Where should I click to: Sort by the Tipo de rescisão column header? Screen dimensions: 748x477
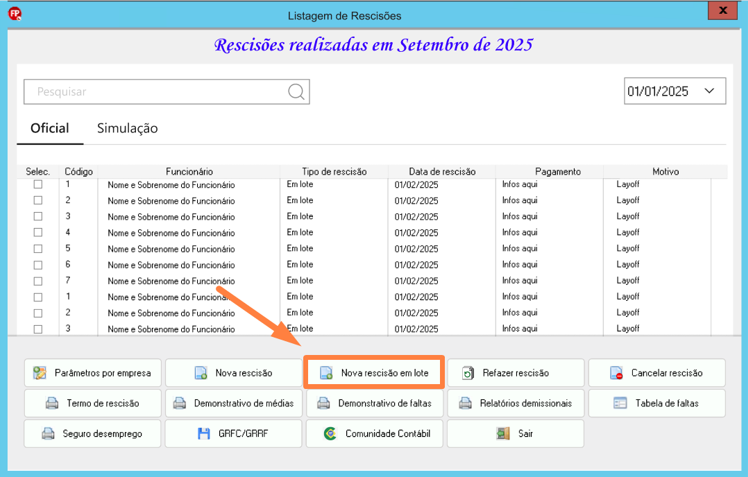pos(334,171)
